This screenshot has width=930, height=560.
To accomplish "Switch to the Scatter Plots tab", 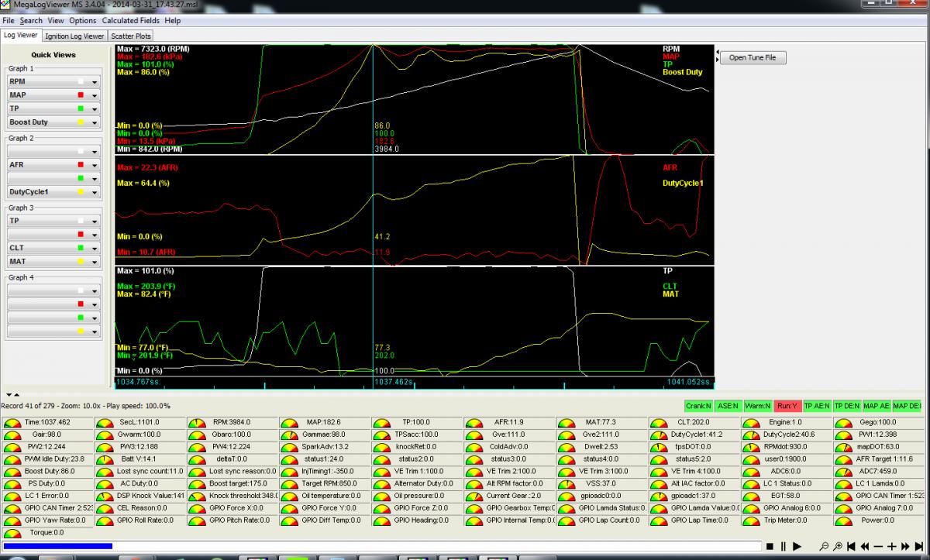I will point(131,36).
